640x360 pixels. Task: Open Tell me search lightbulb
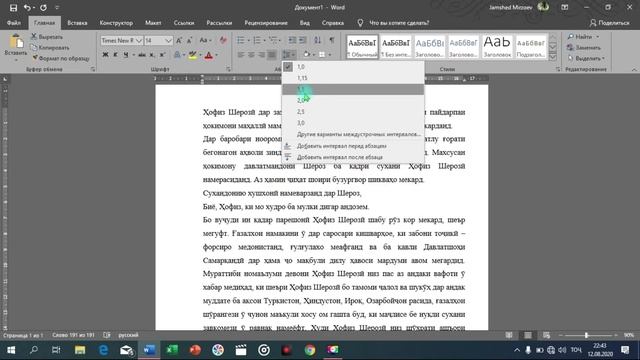coord(360,23)
